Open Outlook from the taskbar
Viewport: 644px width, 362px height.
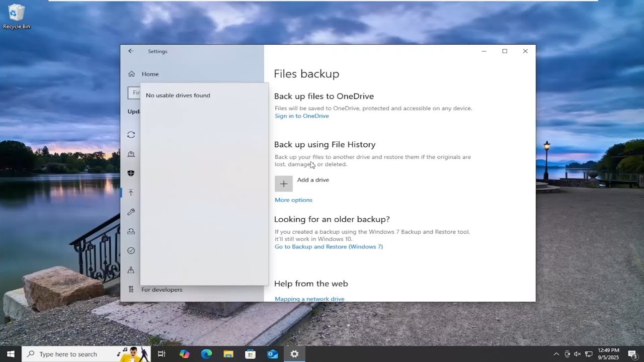(x=273, y=354)
